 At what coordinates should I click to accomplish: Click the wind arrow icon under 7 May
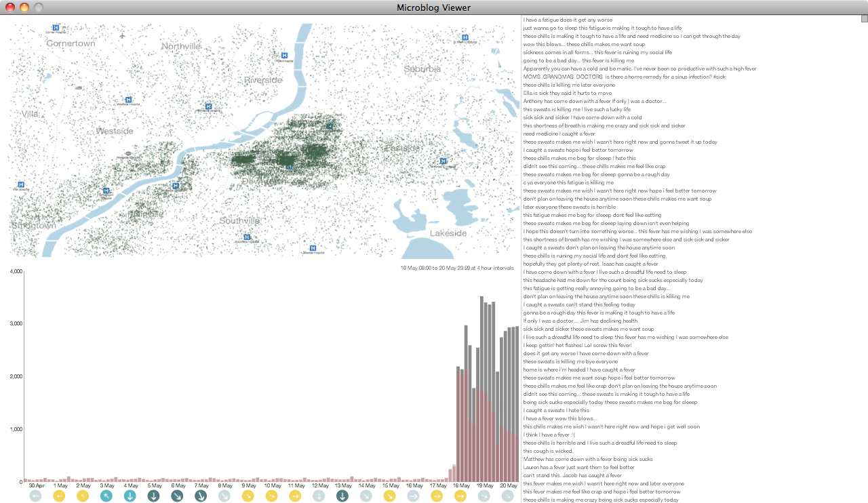(201, 496)
